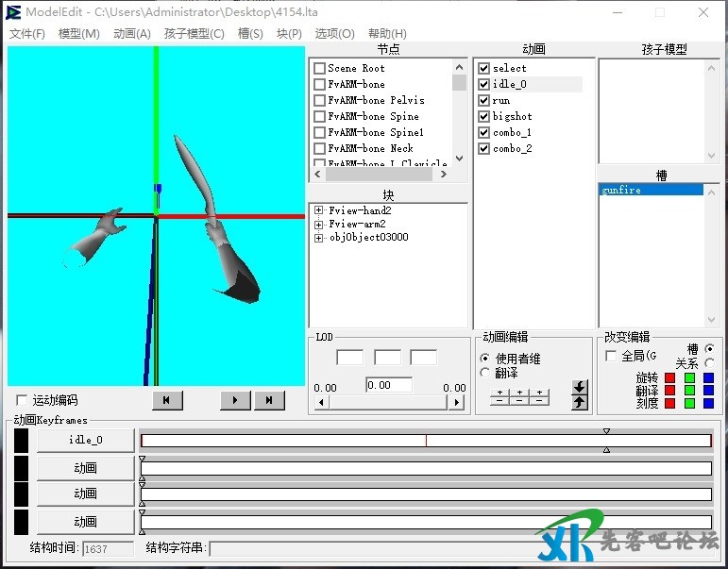Viewport: 728px width, 569px height.
Task: Open the 动画(A) menu
Action: 131,34
